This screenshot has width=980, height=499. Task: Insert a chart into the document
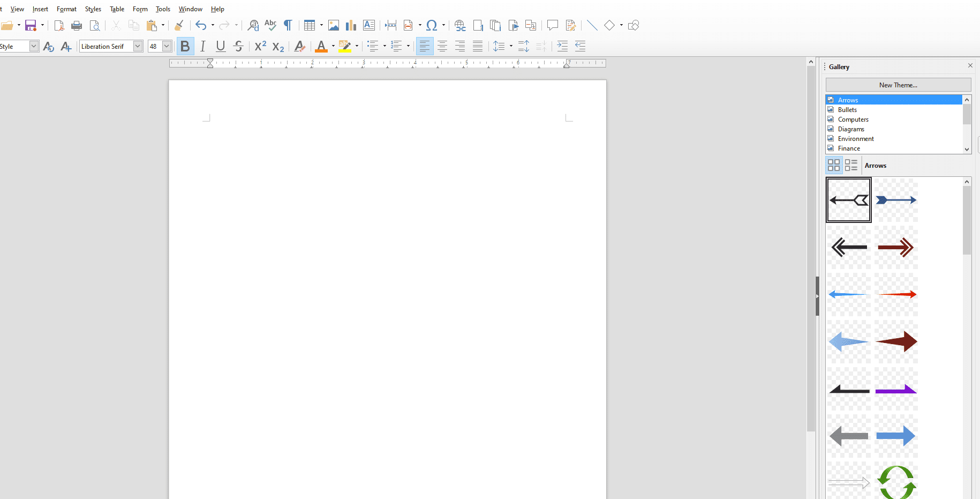coord(351,25)
